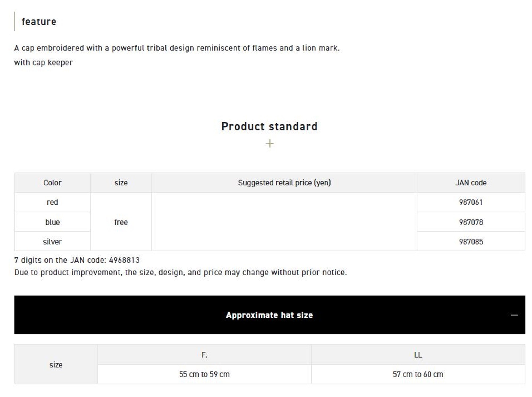Image resolution: width=532 pixels, height=397 pixels.
Task: Select the red color cell
Action: click(x=52, y=202)
